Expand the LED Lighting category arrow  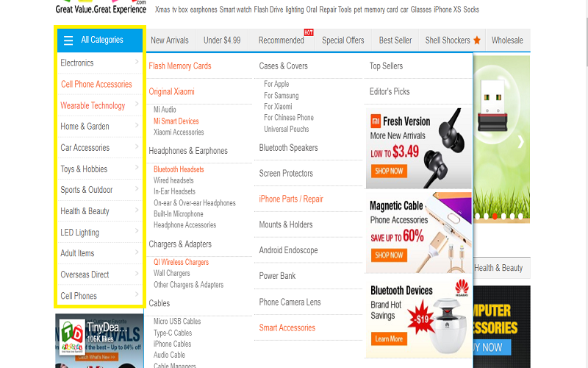[137, 231]
